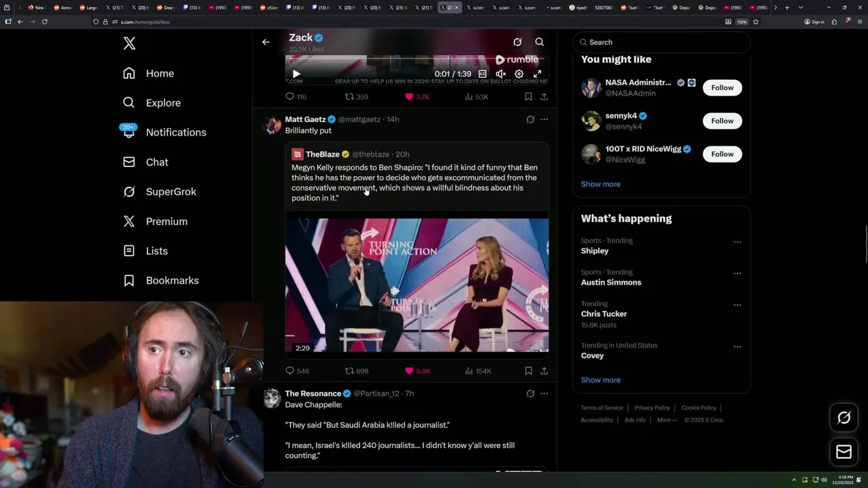Open Terms of Service link
868x488 pixels.
click(x=602, y=408)
